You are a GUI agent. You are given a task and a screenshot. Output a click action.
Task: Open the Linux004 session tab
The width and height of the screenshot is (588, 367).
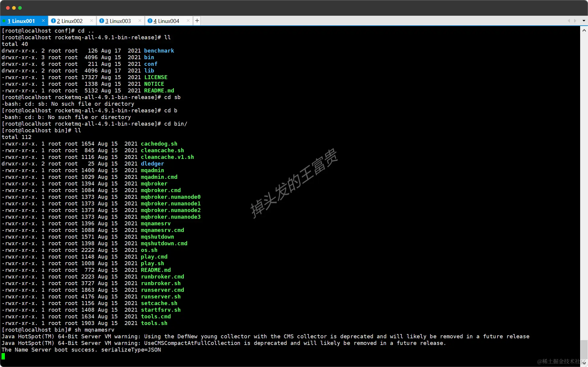(166, 21)
